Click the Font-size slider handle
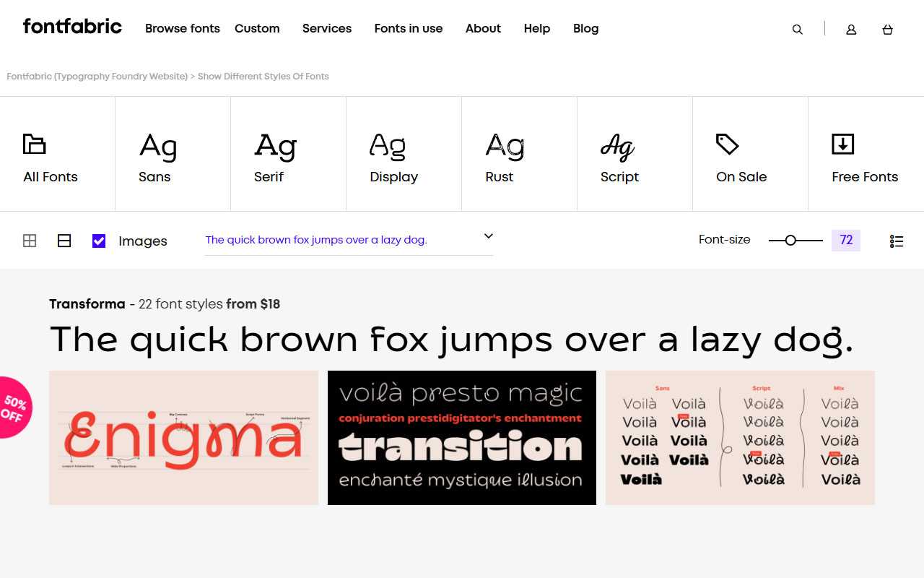The height and width of the screenshot is (578, 924). 790,240
